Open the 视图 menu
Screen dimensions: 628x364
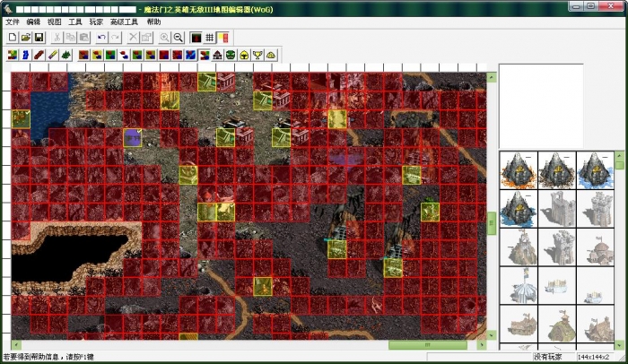54,22
